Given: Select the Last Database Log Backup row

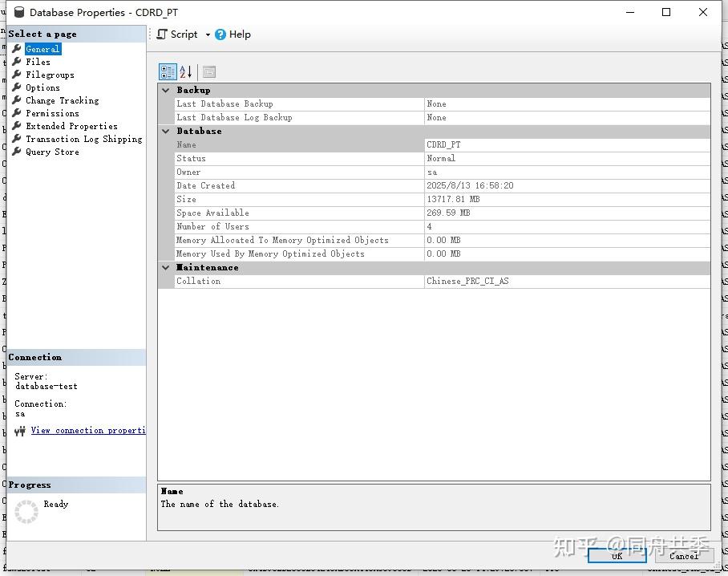Looking at the screenshot, I should (442, 117).
